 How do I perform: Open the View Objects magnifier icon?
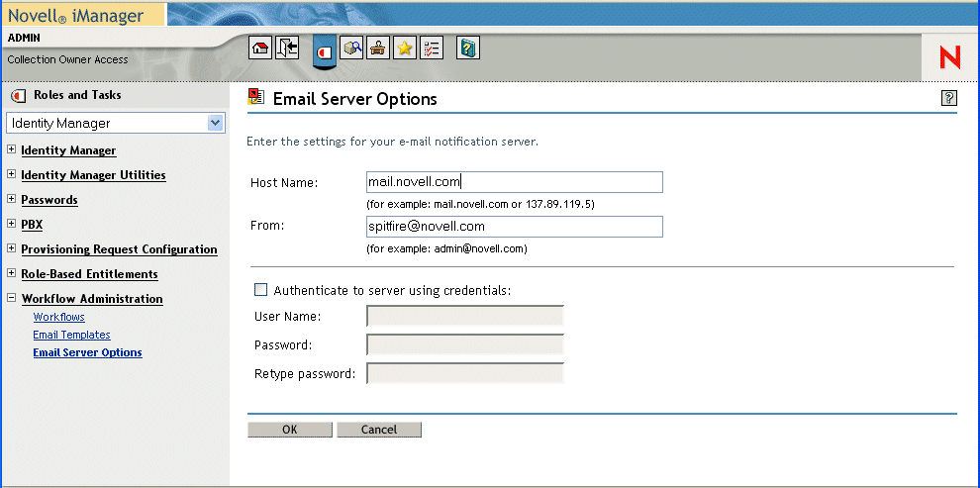pos(351,48)
